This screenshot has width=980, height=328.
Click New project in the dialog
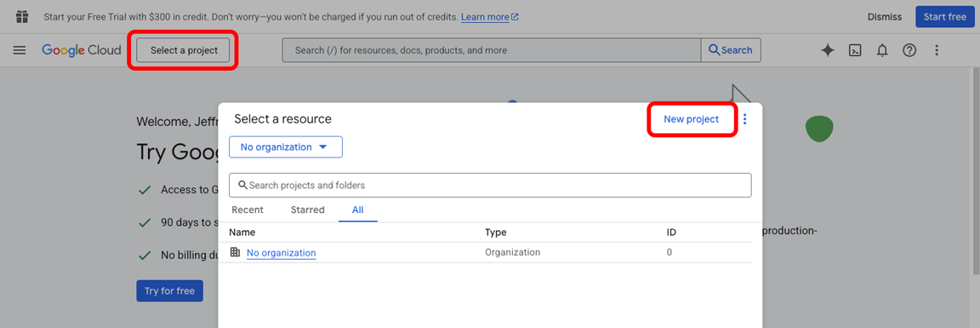coord(692,119)
